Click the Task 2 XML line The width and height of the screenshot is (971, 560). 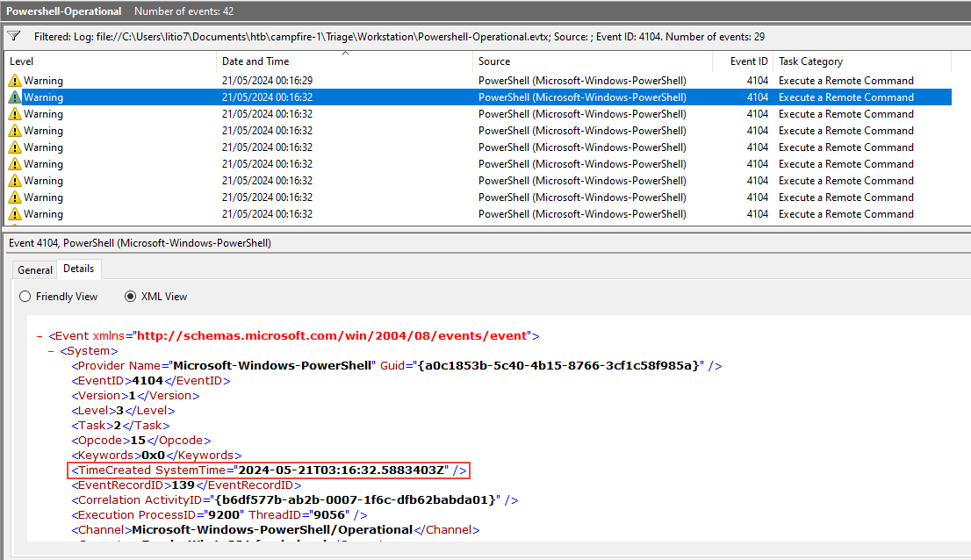pos(120,425)
